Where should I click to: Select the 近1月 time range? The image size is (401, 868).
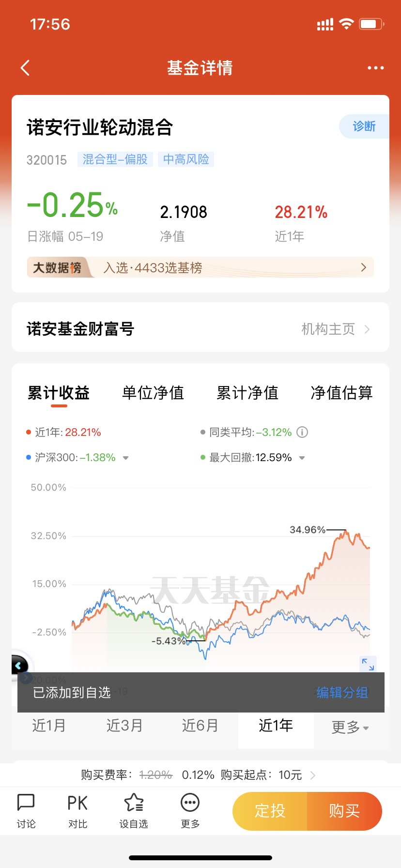[49, 726]
